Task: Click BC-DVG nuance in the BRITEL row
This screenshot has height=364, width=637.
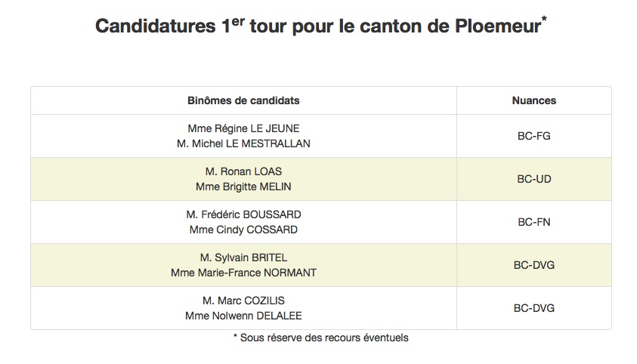Action: pos(533,265)
